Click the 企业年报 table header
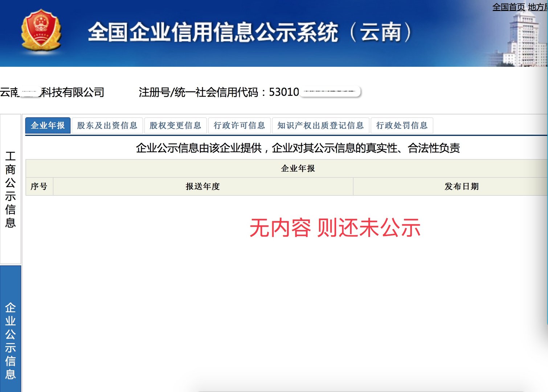Viewport: 548px width, 392px height. tap(298, 169)
